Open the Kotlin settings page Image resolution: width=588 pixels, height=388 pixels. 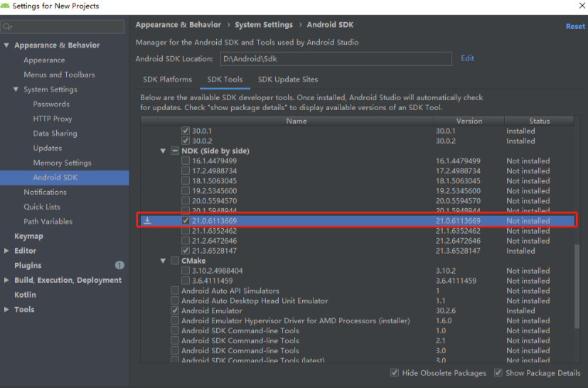tap(25, 295)
